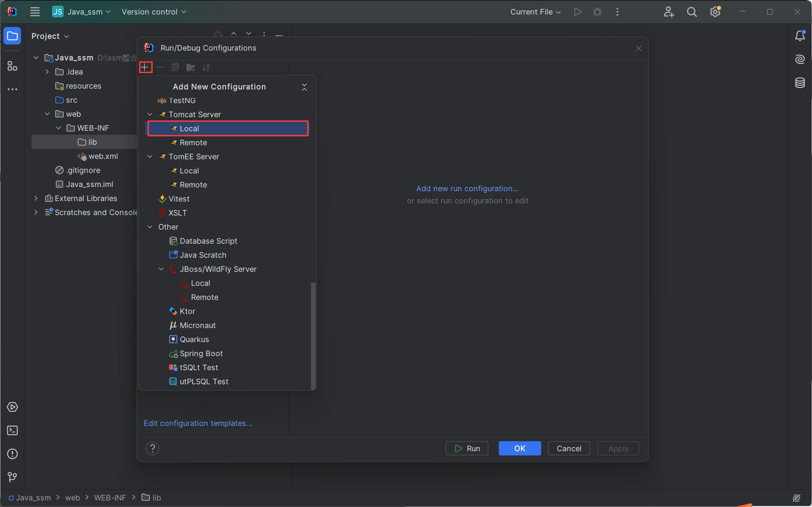This screenshot has width=812, height=507.
Task: Click the Search Everywhere magnifier icon
Action: (x=692, y=12)
